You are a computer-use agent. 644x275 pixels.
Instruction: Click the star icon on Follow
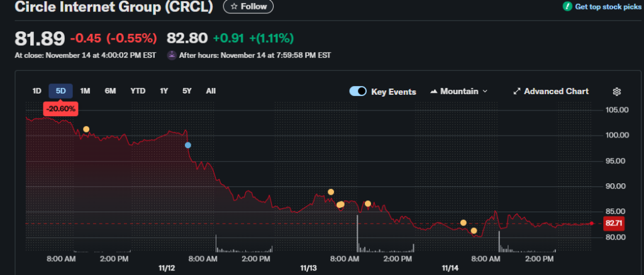234,6
